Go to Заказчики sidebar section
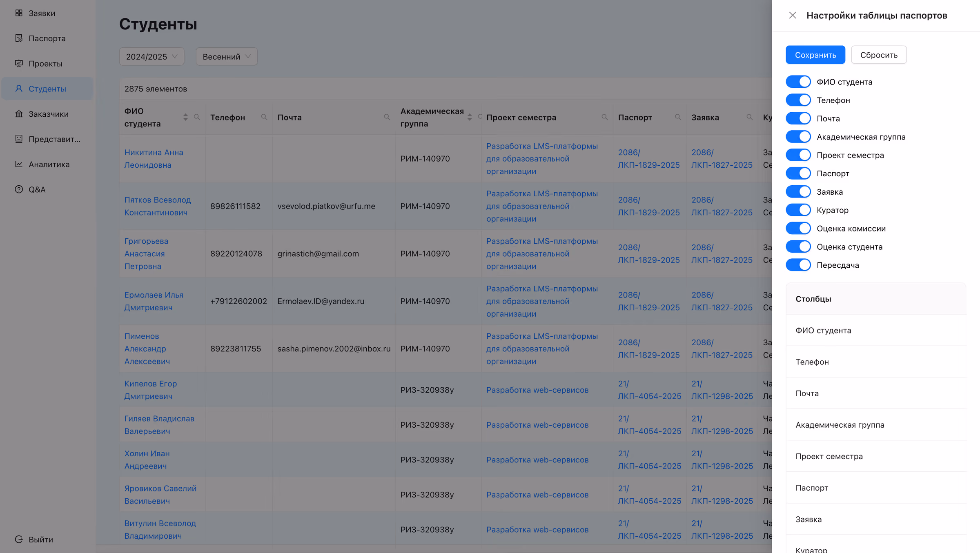 click(48, 114)
